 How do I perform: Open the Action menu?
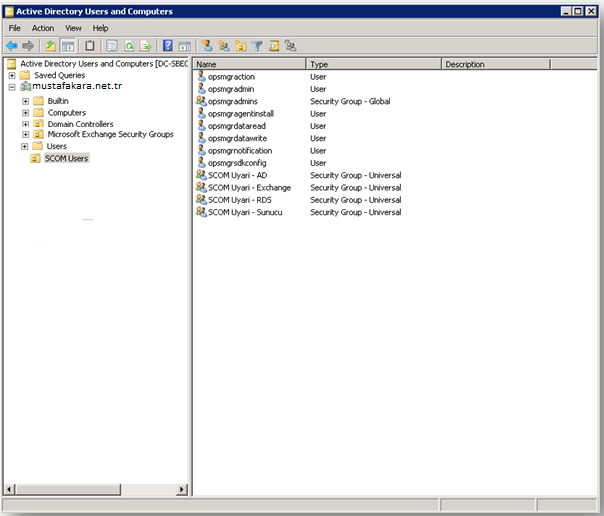click(43, 28)
